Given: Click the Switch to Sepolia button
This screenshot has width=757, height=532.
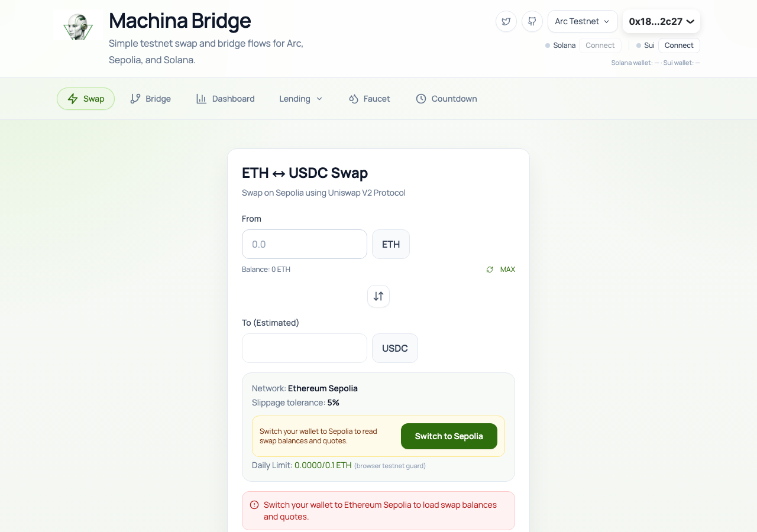Looking at the screenshot, I should [x=449, y=436].
